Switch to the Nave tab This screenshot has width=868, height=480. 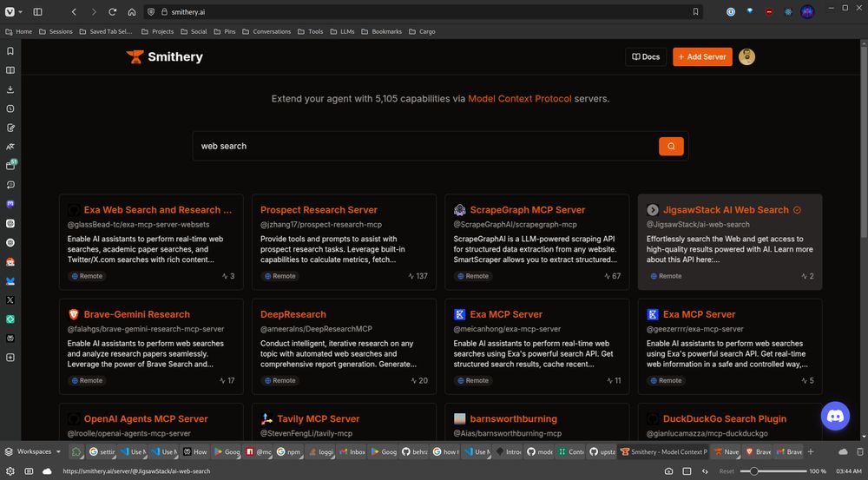pos(727,451)
